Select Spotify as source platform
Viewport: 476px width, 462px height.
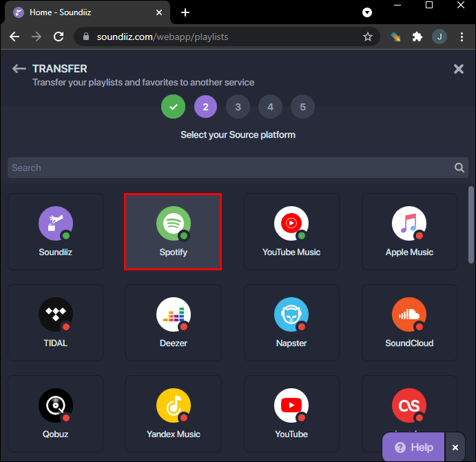coord(173,231)
